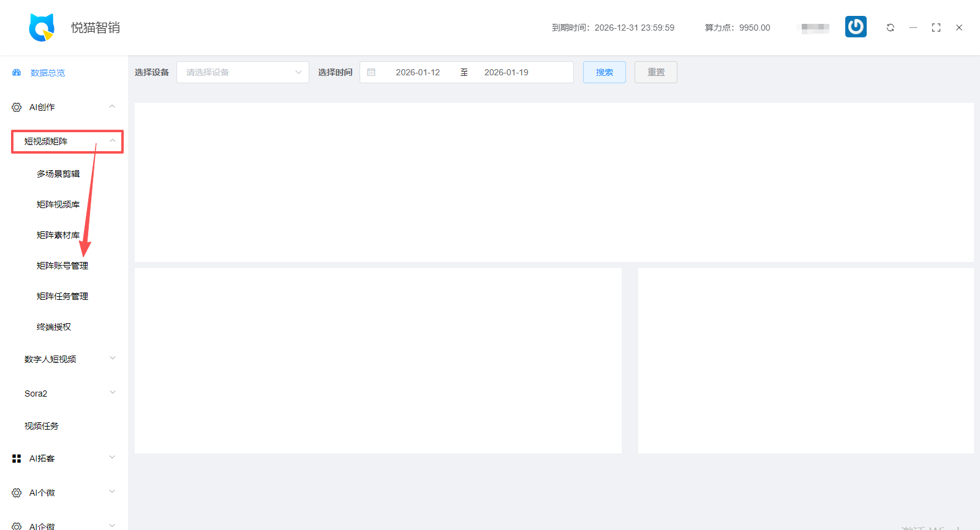Click the 重置 reset button
Screen dimensions: 980x530
pos(655,72)
